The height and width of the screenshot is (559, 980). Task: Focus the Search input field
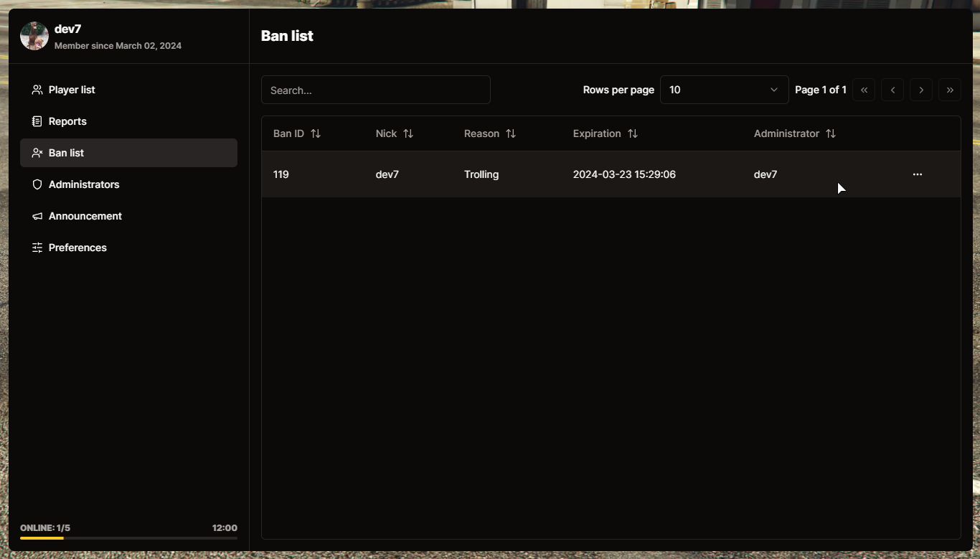coord(375,90)
